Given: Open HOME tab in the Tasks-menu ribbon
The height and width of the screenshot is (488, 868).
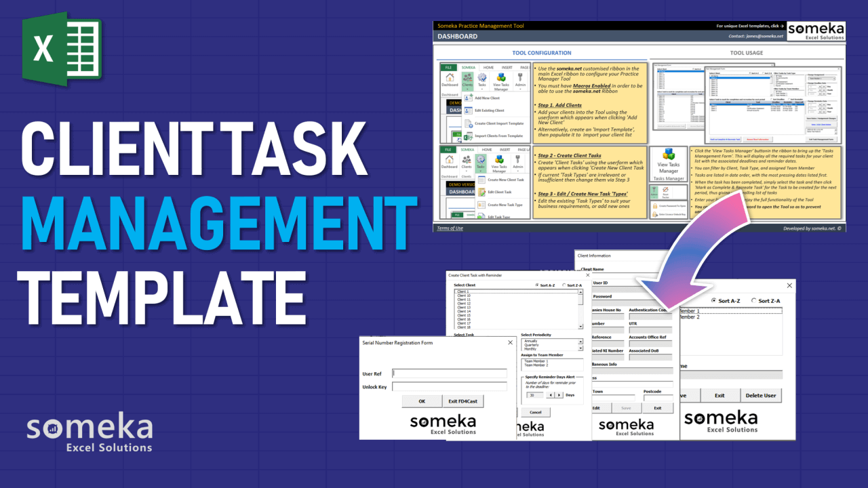Looking at the screenshot, I should tap(487, 149).
